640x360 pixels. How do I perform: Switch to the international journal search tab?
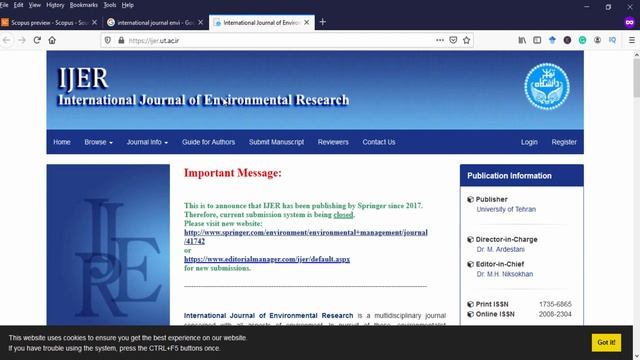pyautogui.click(x=154, y=22)
